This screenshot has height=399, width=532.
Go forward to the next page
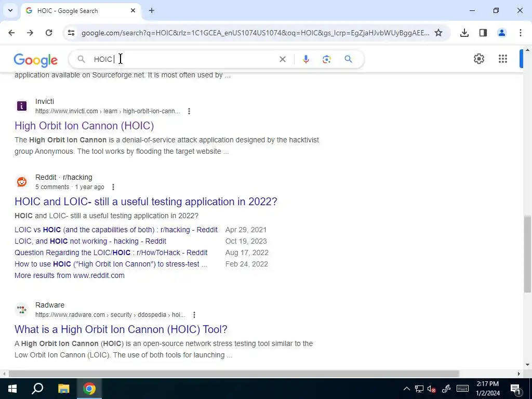pos(30,33)
